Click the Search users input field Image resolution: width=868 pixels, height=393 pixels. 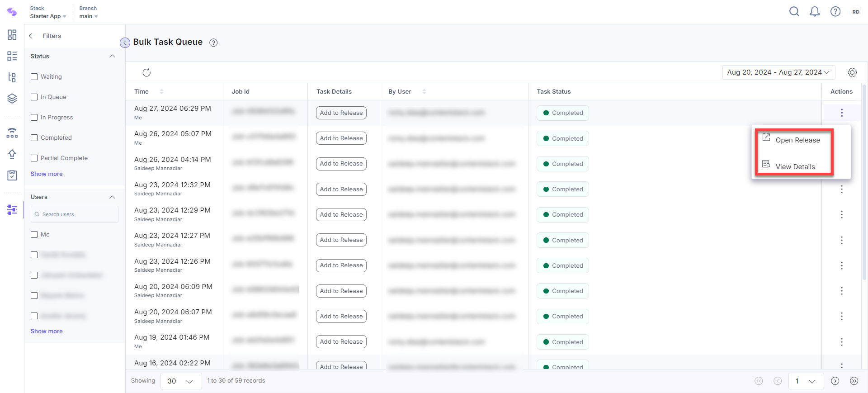click(75, 214)
